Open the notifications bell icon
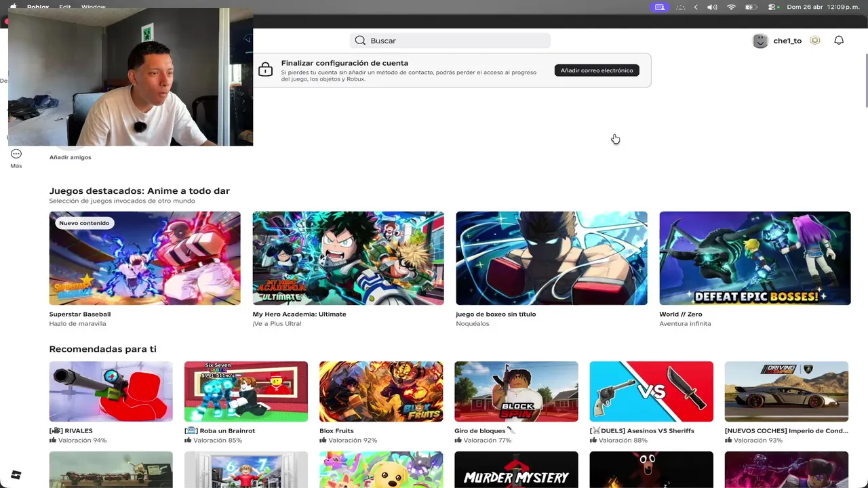Screen dimensions: 868x488 click(x=839, y=41)
